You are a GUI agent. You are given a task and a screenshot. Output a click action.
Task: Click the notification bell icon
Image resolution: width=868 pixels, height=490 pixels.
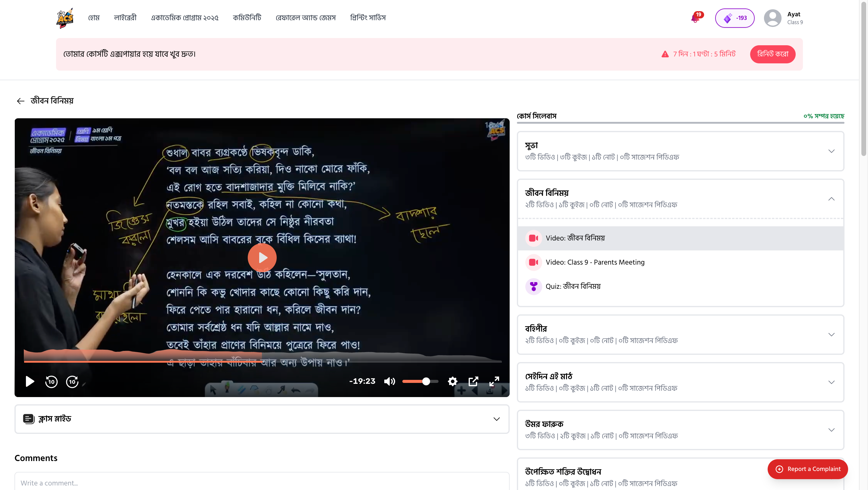[x=695, y=18]
